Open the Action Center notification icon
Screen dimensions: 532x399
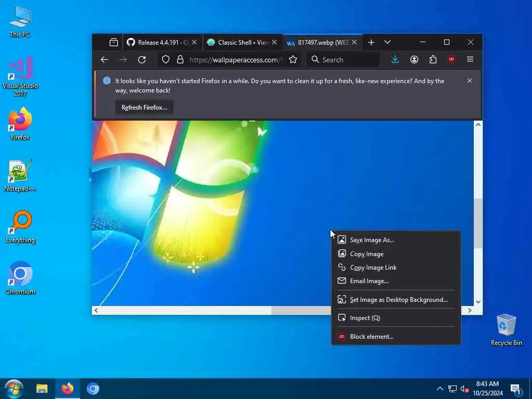[x=515, y=390]
